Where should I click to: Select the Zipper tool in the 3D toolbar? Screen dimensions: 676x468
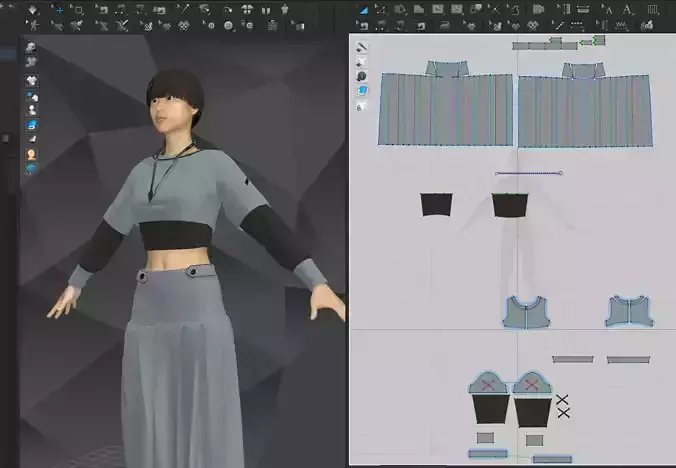(x=272, y=26)
